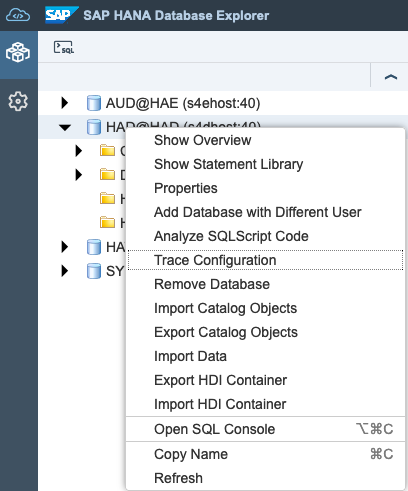Collapse panel using the up chevron
Image resolution: width=408 pixels, height=491 pixels.
tap(391, 77)
